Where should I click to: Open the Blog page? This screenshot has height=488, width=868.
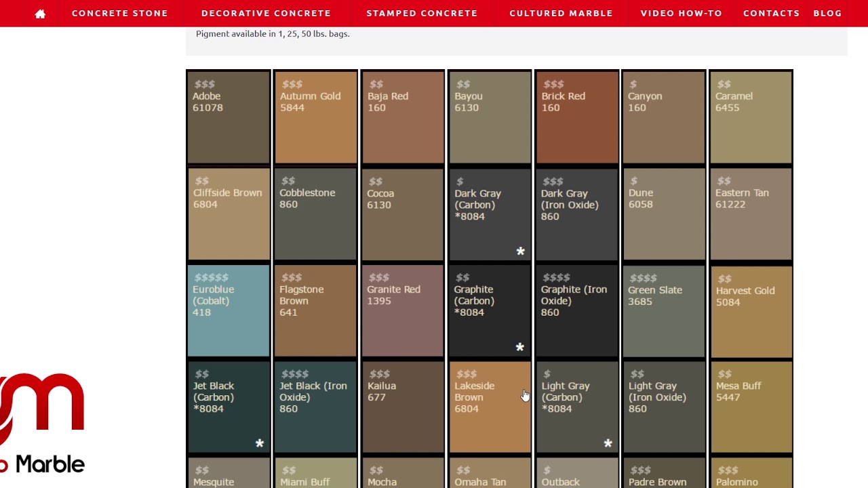(x=827, y=13)
